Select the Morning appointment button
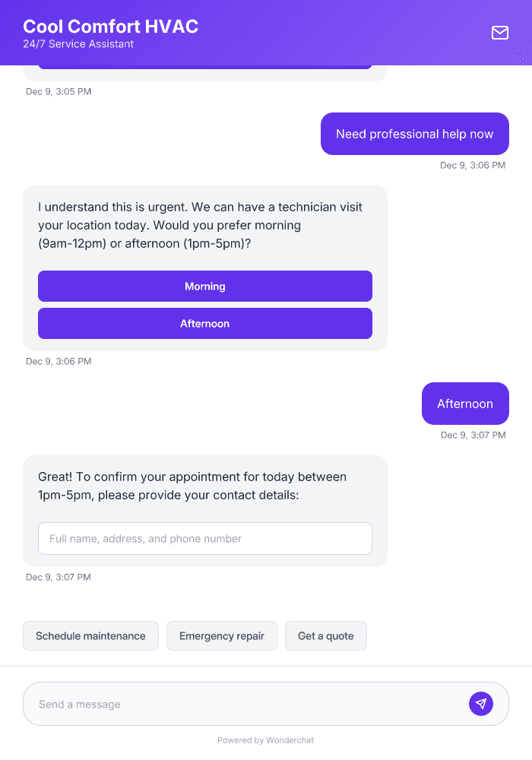532x760 pixels. [205, 286]
